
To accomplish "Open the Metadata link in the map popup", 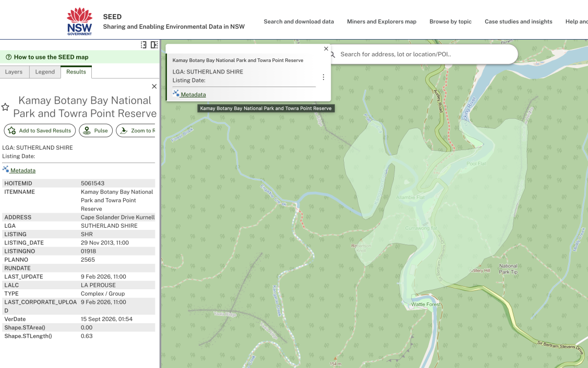I will tap(193, 95).
